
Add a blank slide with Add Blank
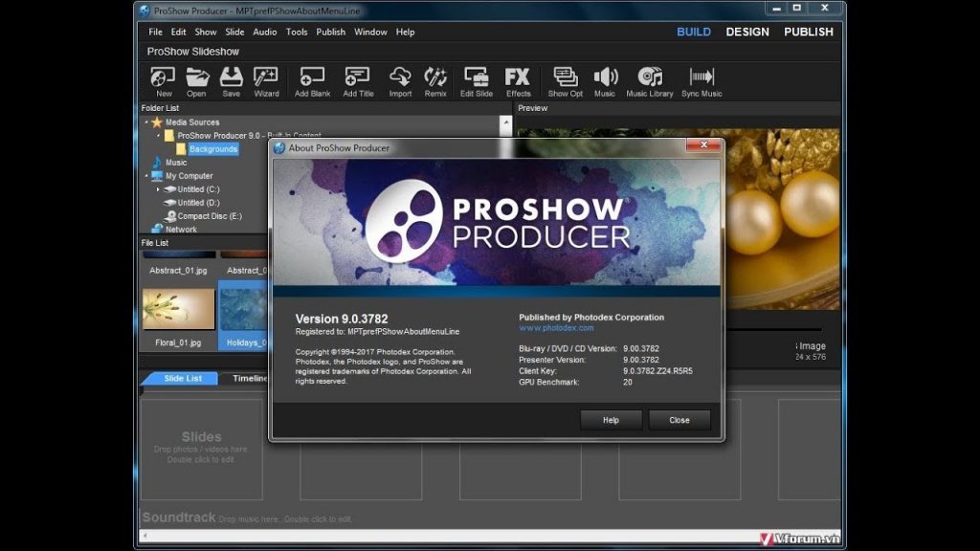313,82
